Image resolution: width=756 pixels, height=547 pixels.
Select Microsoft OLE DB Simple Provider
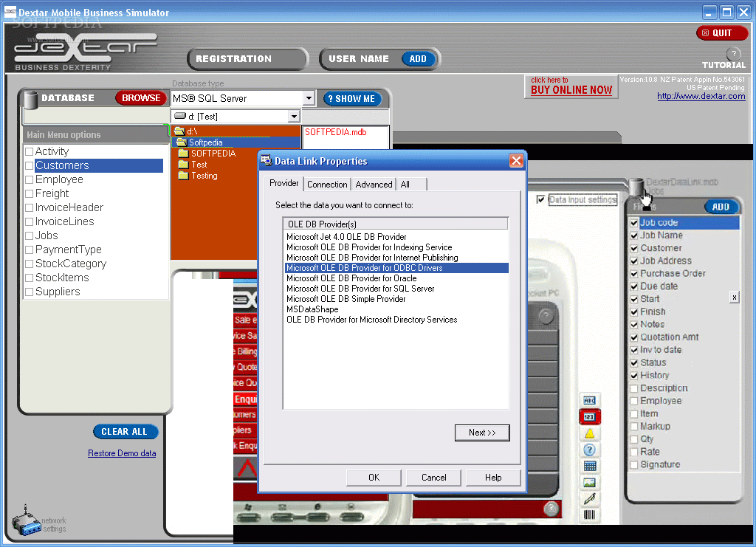pos(346,299)
